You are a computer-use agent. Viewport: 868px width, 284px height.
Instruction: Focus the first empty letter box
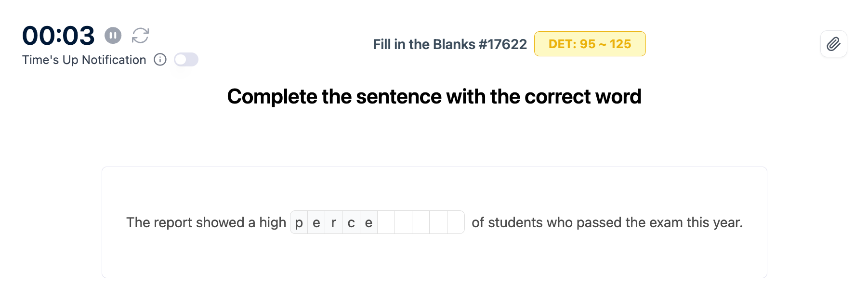(386, 222)
